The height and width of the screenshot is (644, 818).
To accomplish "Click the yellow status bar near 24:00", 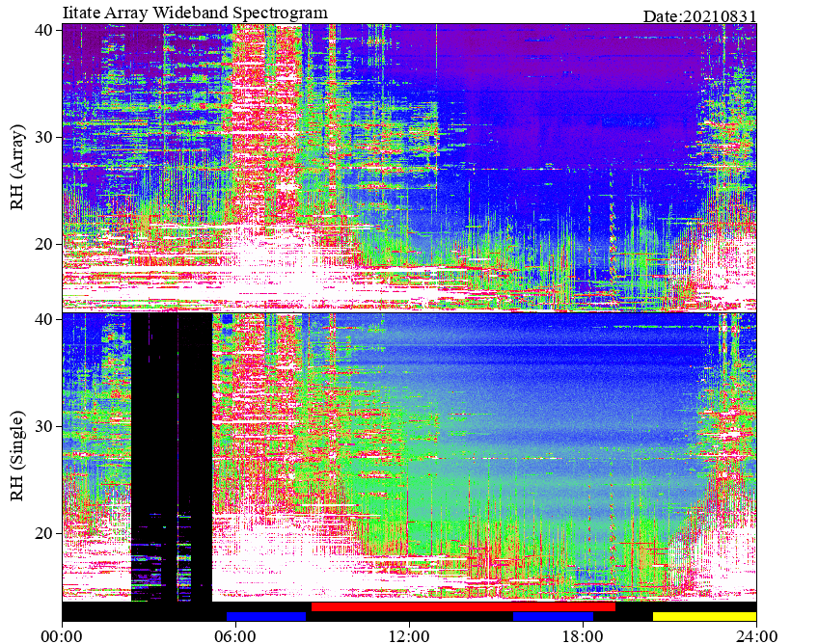I will (x=704, y=616).
